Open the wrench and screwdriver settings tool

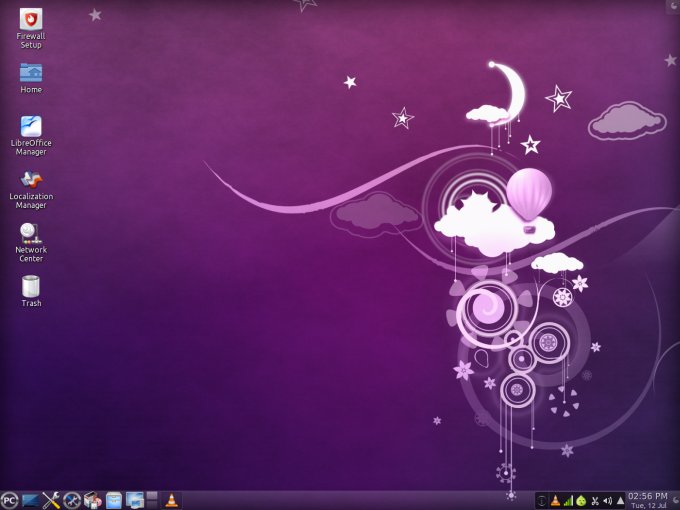(51, 500)
